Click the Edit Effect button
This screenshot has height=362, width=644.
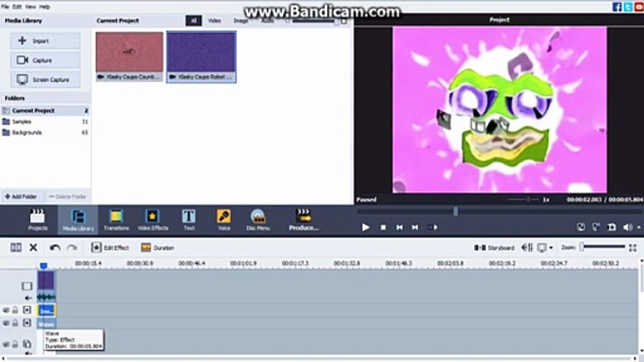[x=110, y=247]
